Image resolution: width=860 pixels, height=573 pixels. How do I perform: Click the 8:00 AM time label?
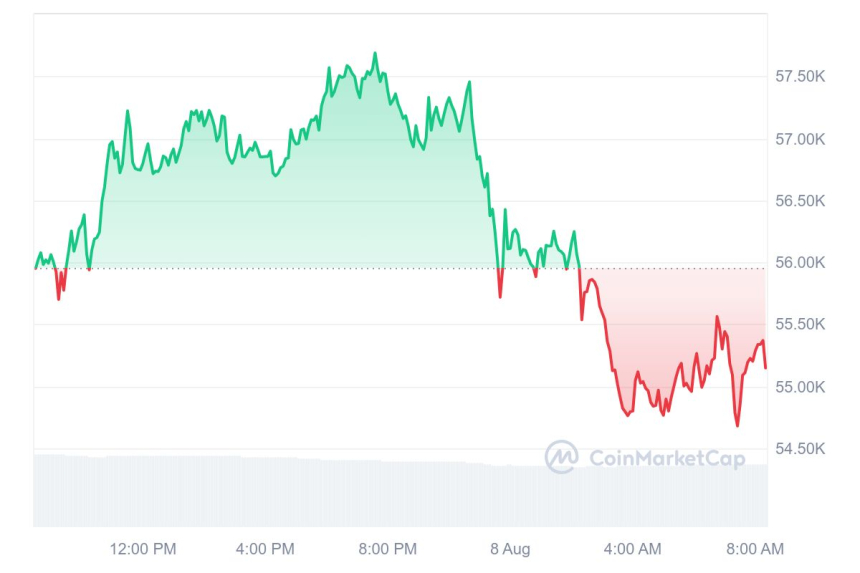[x=754, y=549]
